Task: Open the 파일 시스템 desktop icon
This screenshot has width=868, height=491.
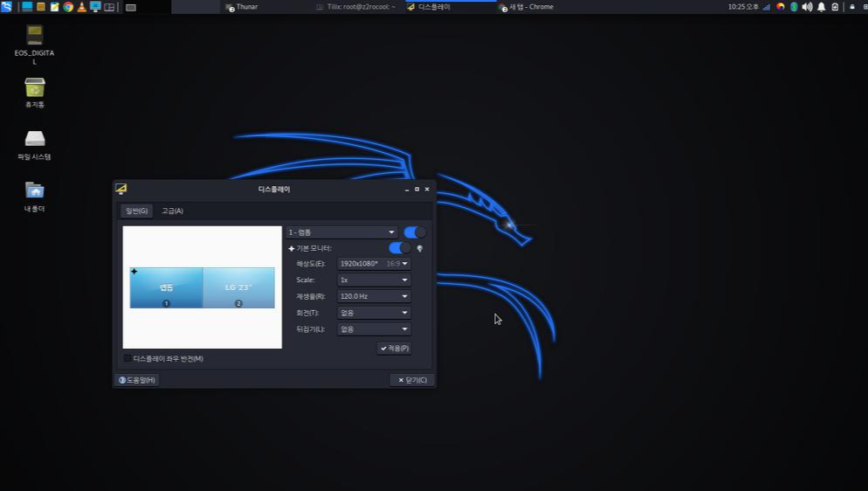Action: coord(34,145)
